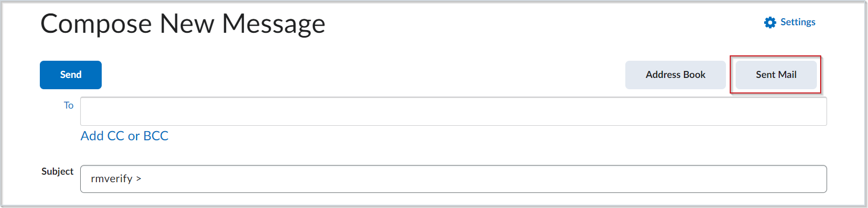
Task: Click the blue To label link
Action: [x=68, y=105]
